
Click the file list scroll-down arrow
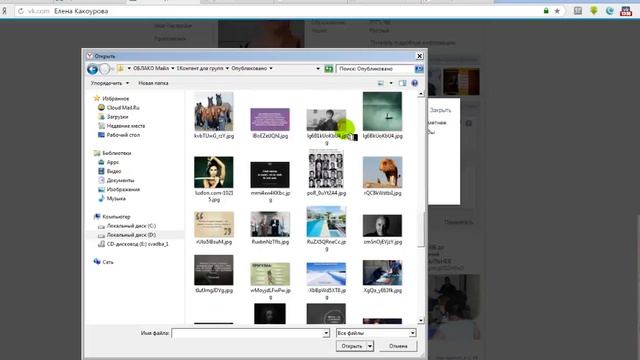pyautogui.click(x=420, y=321)
